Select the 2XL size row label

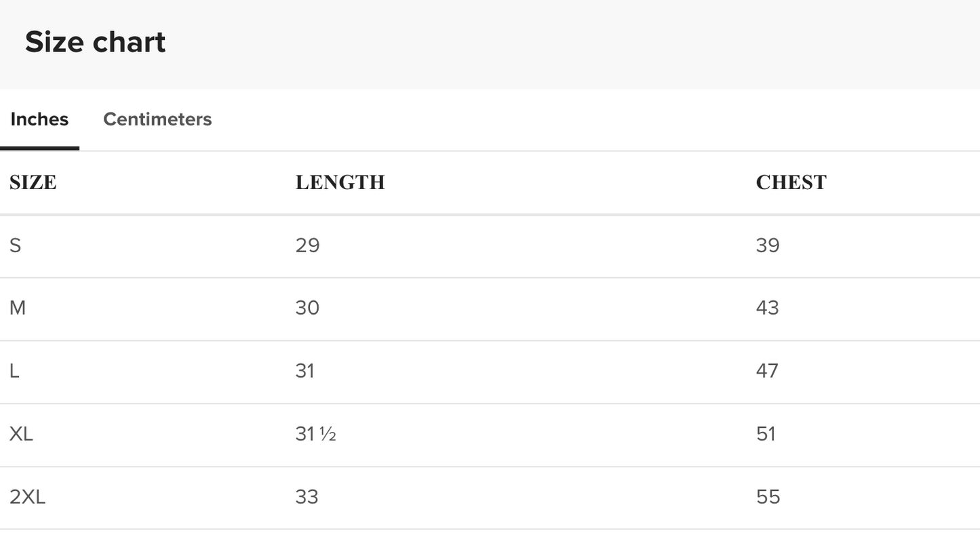click(28, 498)
